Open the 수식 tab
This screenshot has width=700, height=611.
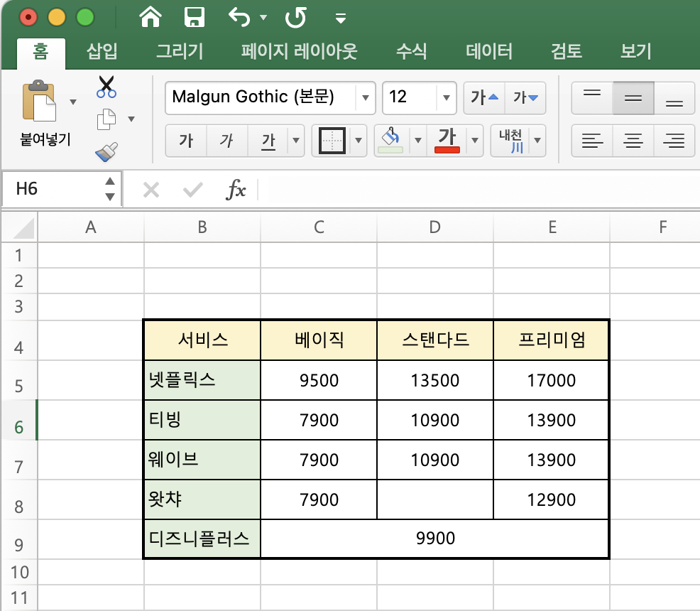[x=412, y=51]
